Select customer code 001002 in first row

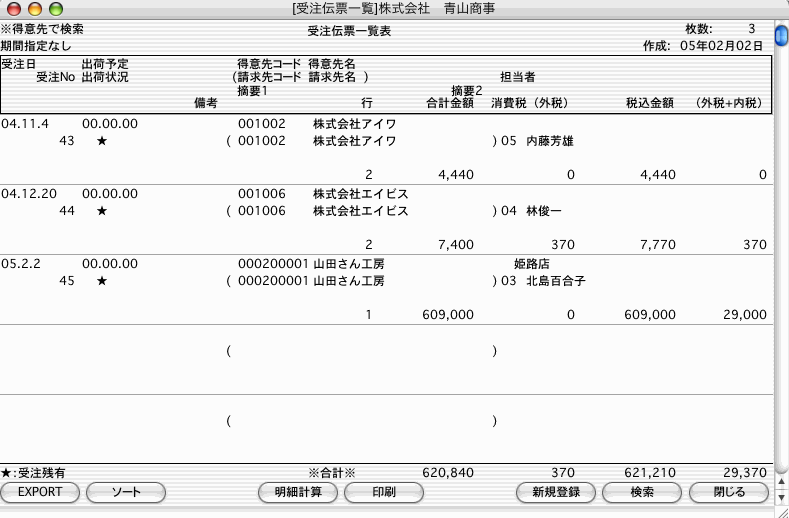click(x=262, y=124)
